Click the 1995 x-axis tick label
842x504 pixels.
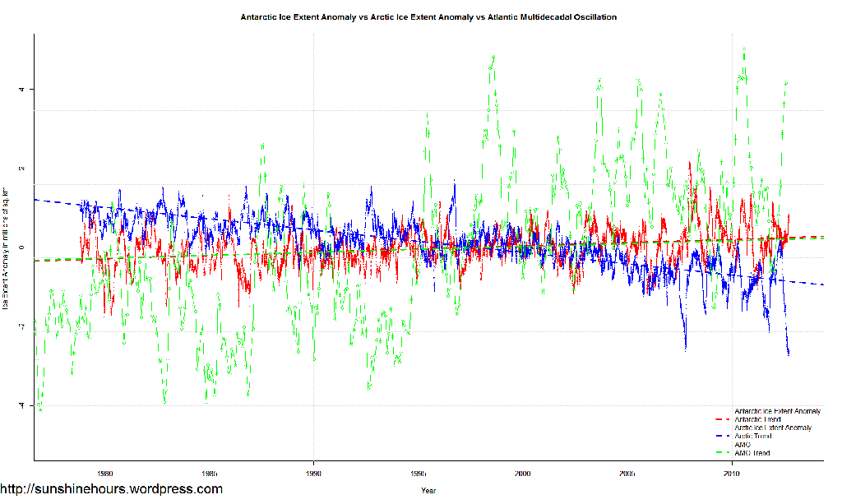click(418, 473)
